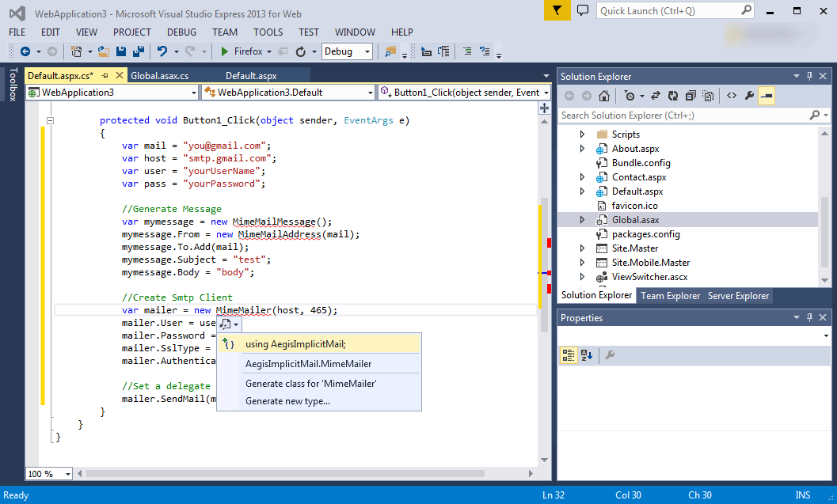Image resolution: width=837 pixels, height=504 pixels.
Task: Click the Categorized icon in Properties panel
Action: click(x=569, y=355)
